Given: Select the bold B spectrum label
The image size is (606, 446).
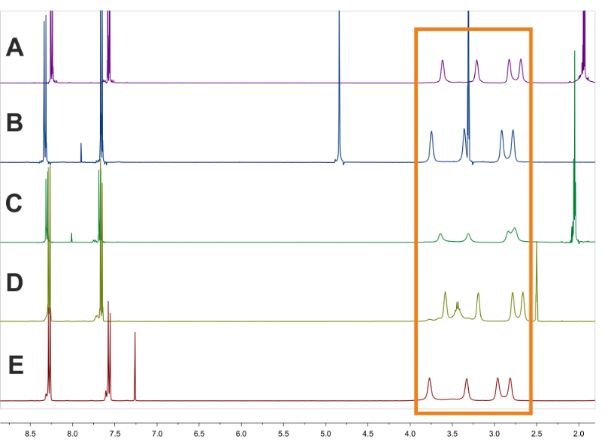Looking at the screenshot, I should [x=14, y=125].
